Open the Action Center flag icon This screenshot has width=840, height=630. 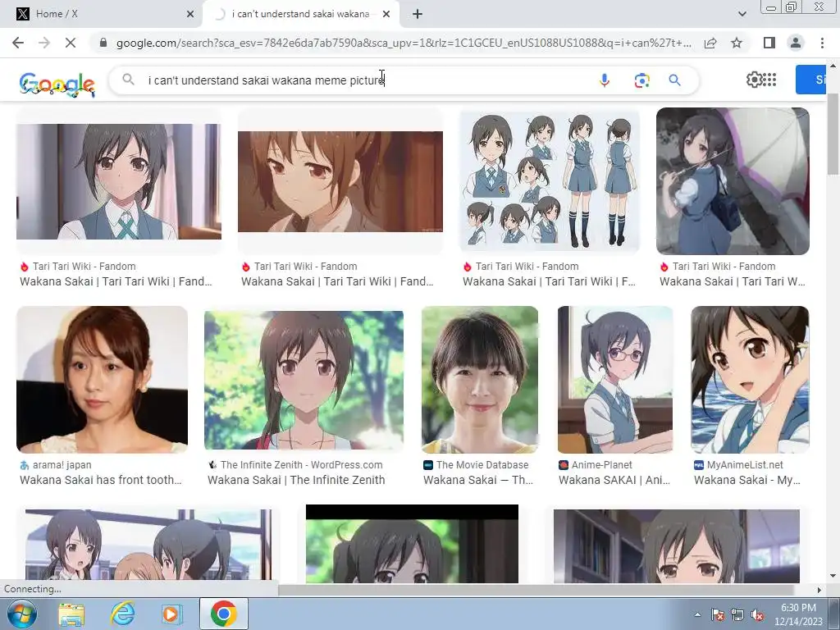coord(717,614)
